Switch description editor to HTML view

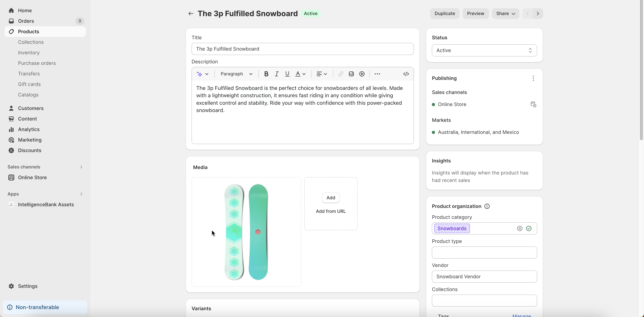pyautogui.click(x=406, y=74)
